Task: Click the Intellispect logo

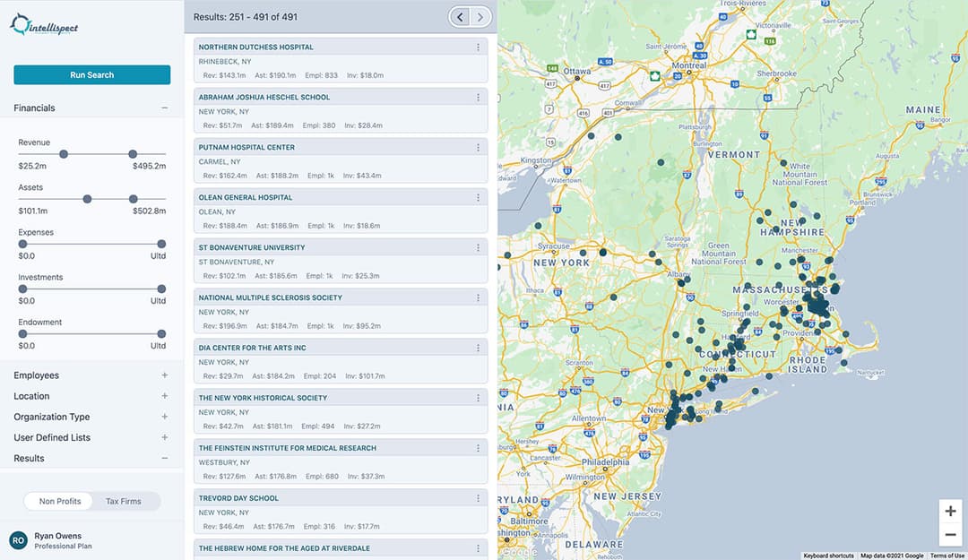Action: tap(45, 26)
